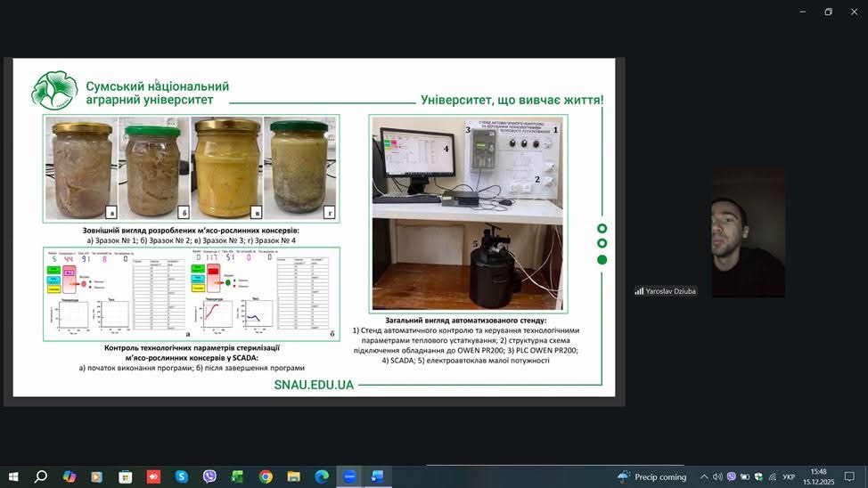The width and height of the screenshot is (868, 488).
Task: Click the Precip coming weather widget
Action: click(652, 477)
